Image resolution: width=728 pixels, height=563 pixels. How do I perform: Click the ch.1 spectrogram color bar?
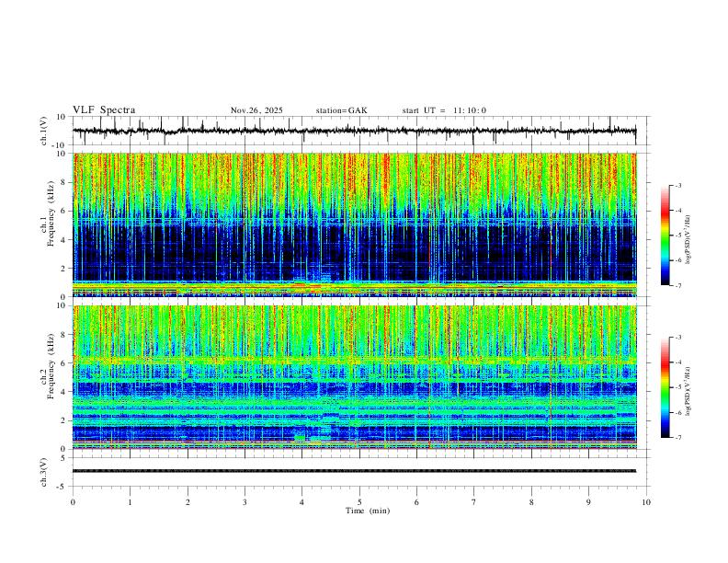[665, 236]
